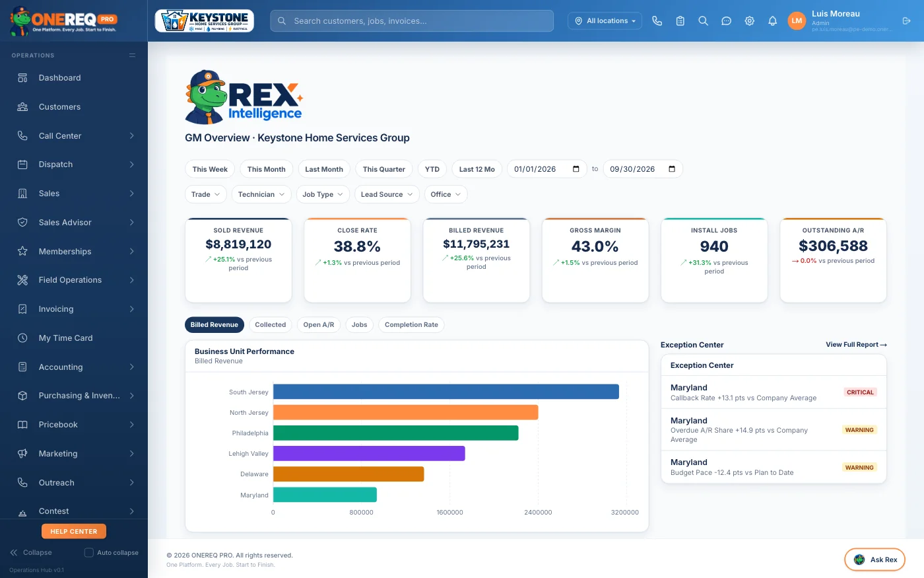This screenshot has height=578, width=924.
Task: Click the South Jersey blue chart bar
Action: [446, 392]
